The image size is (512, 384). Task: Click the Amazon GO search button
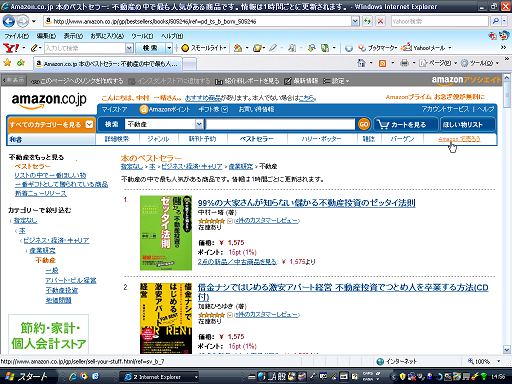tap(364, 125)
